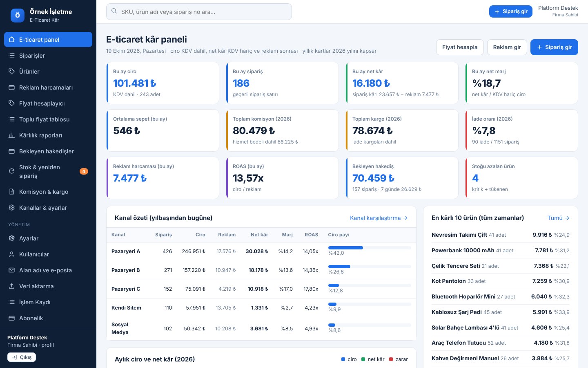Viewport: 588px width, 368px height.
Task: Click the card icon beside Bekleyen hakedişler
Action: [x=11, y=151]
